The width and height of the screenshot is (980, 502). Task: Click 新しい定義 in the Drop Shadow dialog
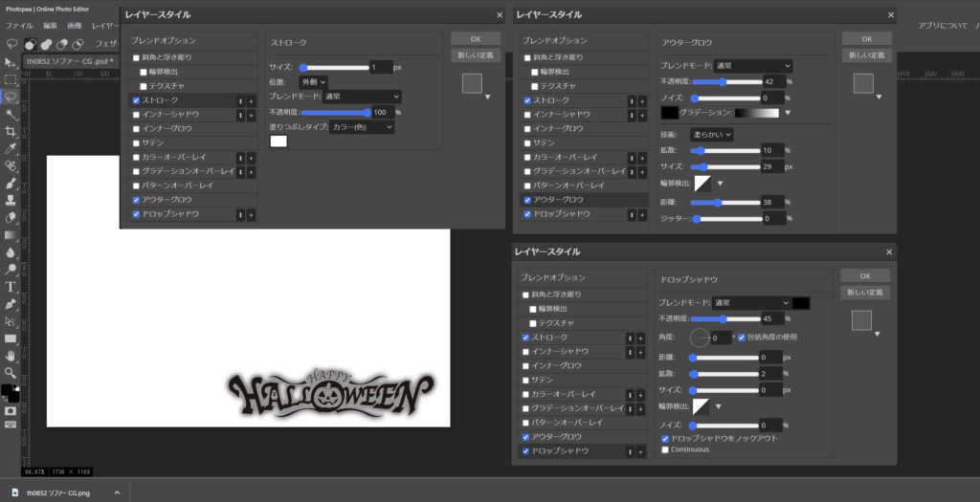(864, 292)
